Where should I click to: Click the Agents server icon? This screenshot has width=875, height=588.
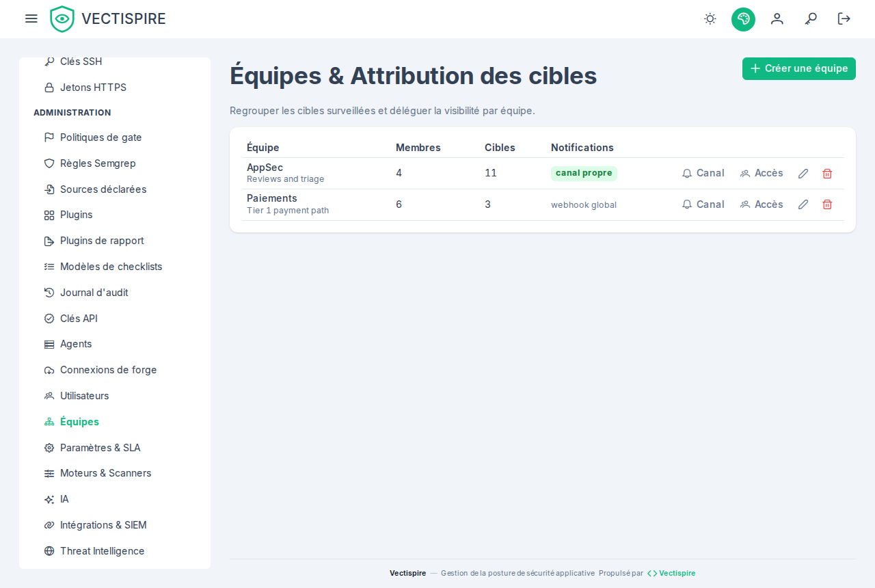pyautogui.click(x=49, y=344)
